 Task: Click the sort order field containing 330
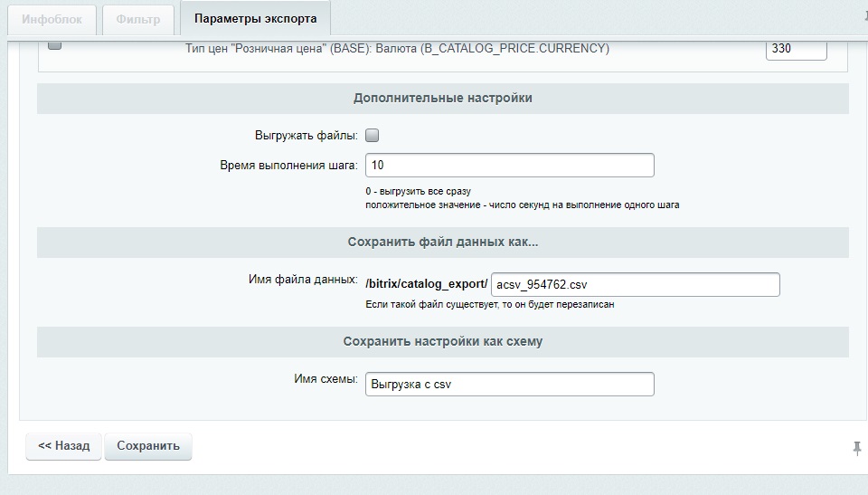pos(796,49)
